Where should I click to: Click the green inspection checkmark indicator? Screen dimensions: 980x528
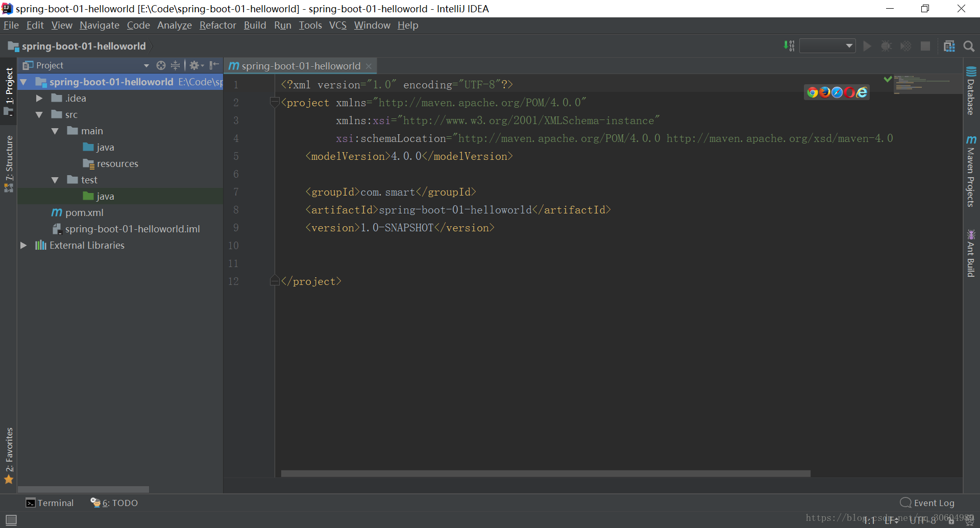pos(888,79)
